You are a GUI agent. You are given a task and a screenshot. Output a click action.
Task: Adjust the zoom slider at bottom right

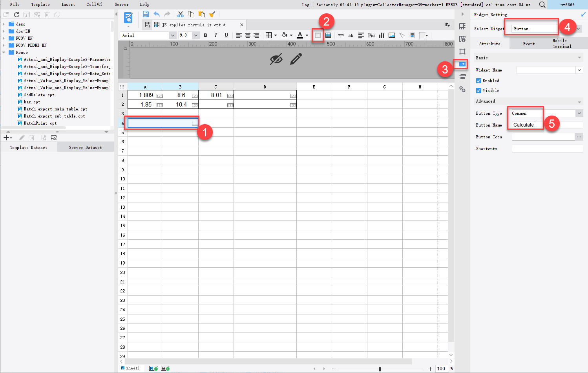click(379, 369)
